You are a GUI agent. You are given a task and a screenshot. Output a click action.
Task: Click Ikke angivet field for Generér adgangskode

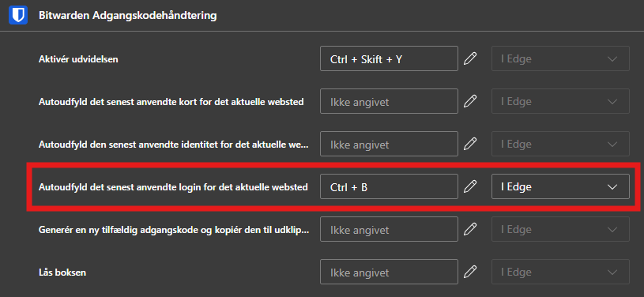click(389, 229)
